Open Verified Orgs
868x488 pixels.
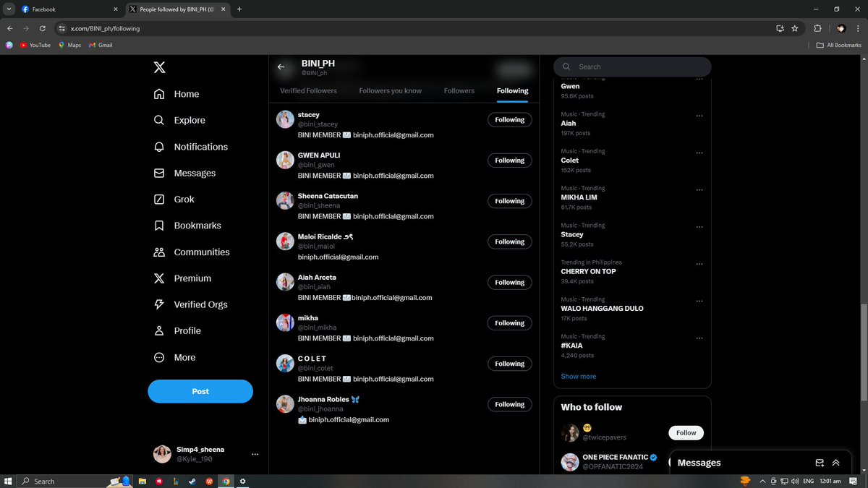(x=190, y=304)
